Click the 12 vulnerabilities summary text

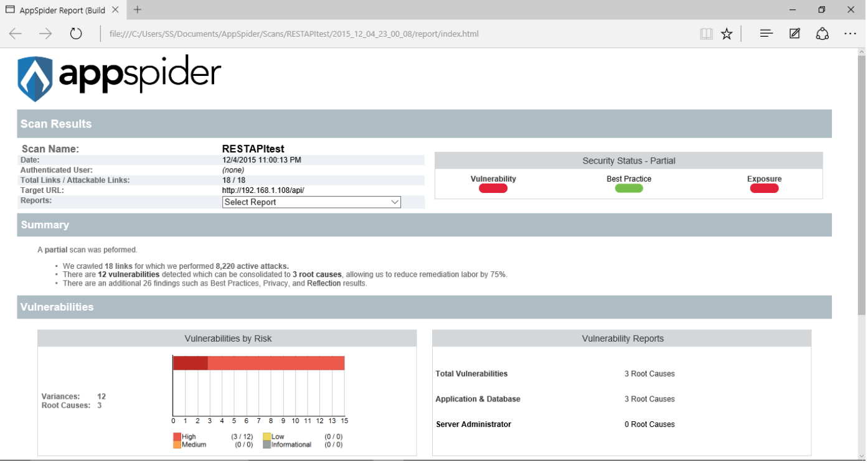tap(129, 274)
